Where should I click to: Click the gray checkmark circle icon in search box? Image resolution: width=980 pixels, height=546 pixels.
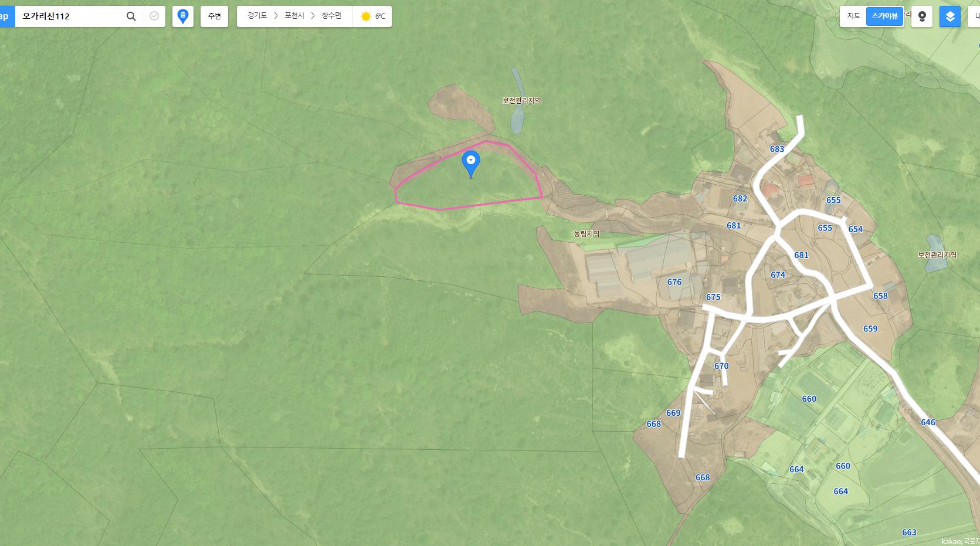tap(154, 16)
